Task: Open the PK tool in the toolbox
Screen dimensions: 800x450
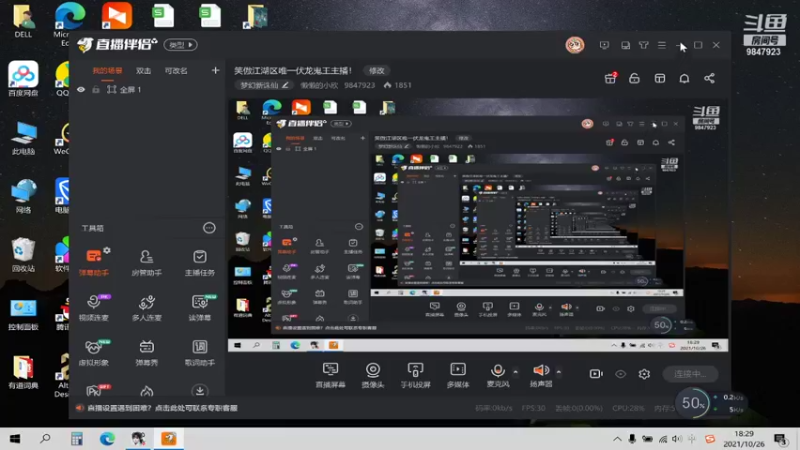Action: (x=95, y=391)
